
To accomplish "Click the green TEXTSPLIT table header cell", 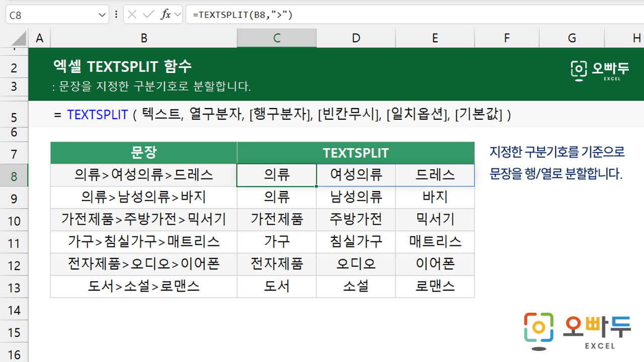I will 356,153.
